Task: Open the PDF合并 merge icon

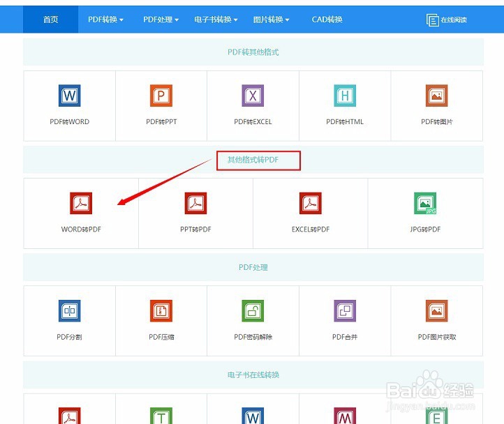Action: coord(345,310)
